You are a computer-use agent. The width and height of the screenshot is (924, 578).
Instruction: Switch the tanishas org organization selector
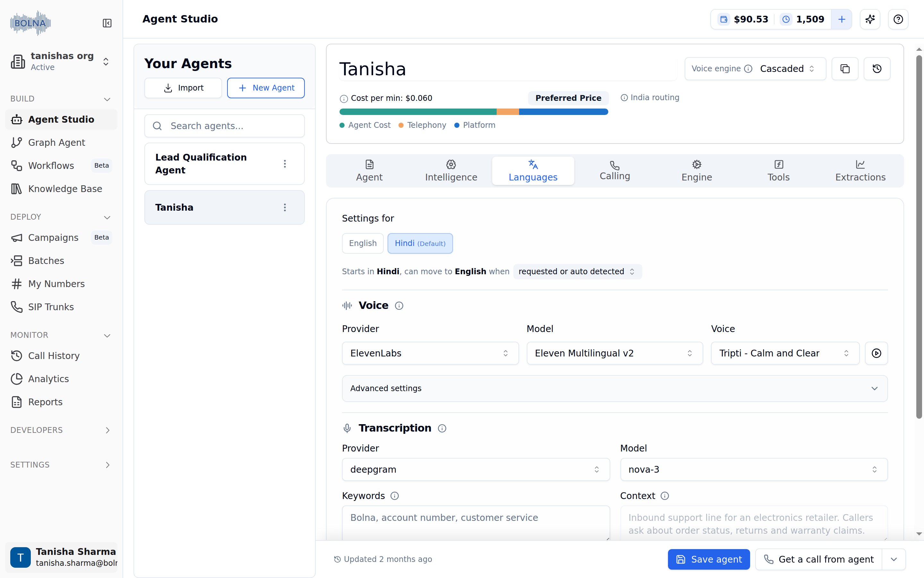[x=61, y=62]
